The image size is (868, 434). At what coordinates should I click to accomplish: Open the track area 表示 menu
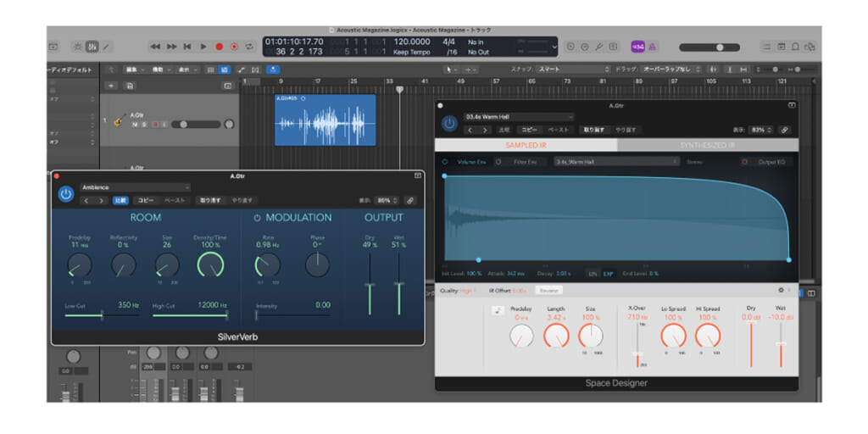[186, 70]
